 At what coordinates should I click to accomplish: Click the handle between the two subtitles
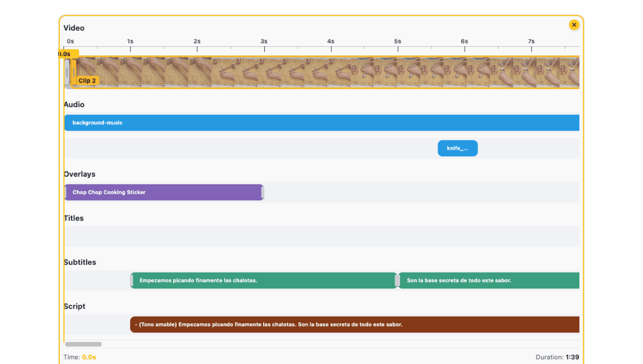tap(397, 281)
